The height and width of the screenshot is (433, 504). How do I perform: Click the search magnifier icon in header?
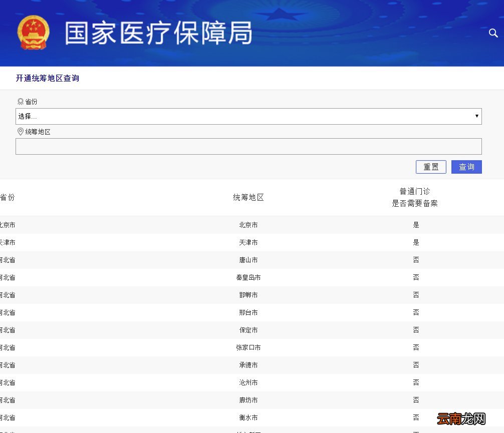click(x=493, y=33)
